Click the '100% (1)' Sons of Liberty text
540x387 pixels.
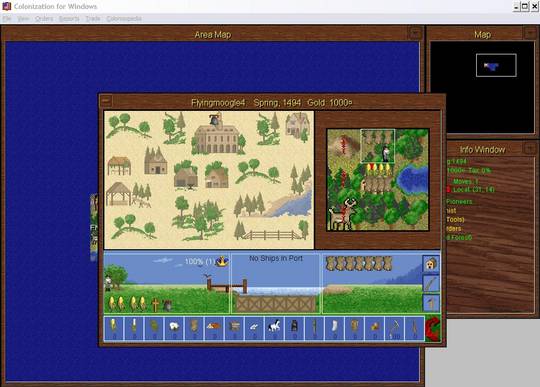pyautogui.click(x=199, y=261)
